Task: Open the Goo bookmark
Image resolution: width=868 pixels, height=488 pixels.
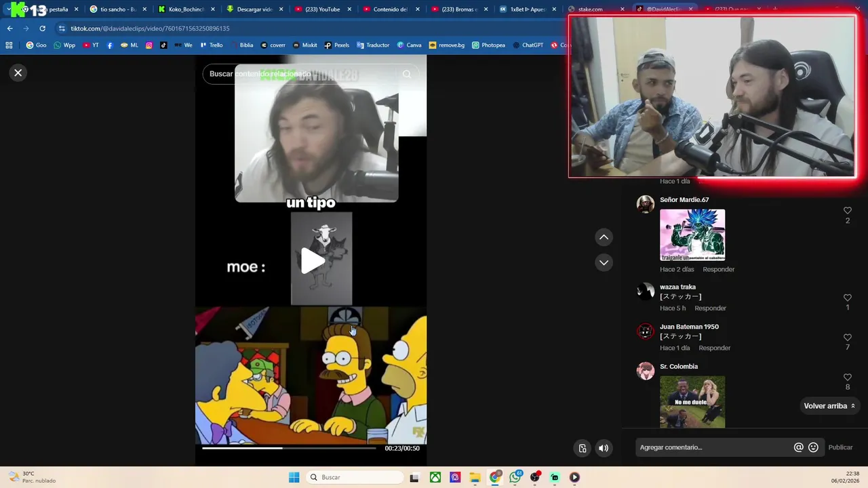Action: [x=36, y=45]
